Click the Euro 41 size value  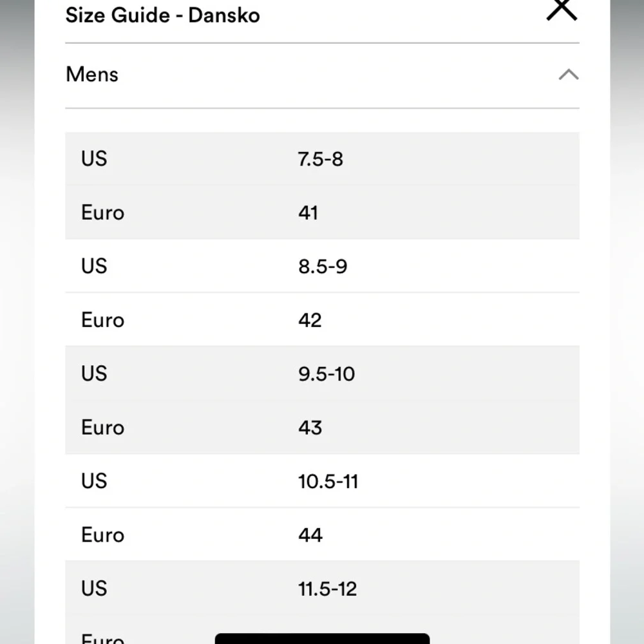coord(308,213)
